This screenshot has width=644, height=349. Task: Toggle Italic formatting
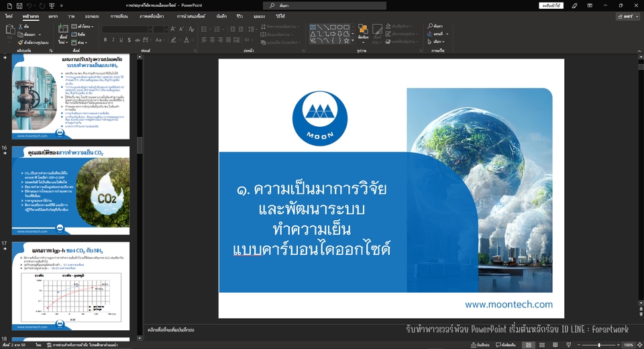coord(113,40)
